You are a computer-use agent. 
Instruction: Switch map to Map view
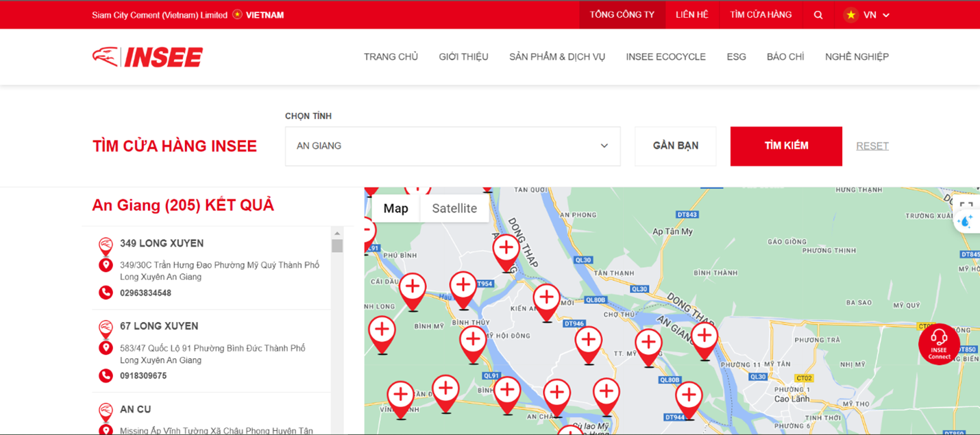(x=395, y=208)
